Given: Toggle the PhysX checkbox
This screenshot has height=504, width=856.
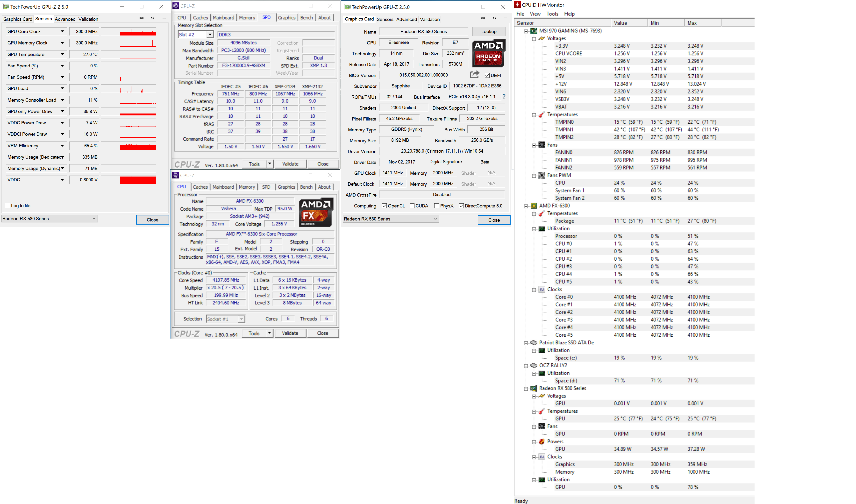Looking at the screenshot, I should coord(437,206).
